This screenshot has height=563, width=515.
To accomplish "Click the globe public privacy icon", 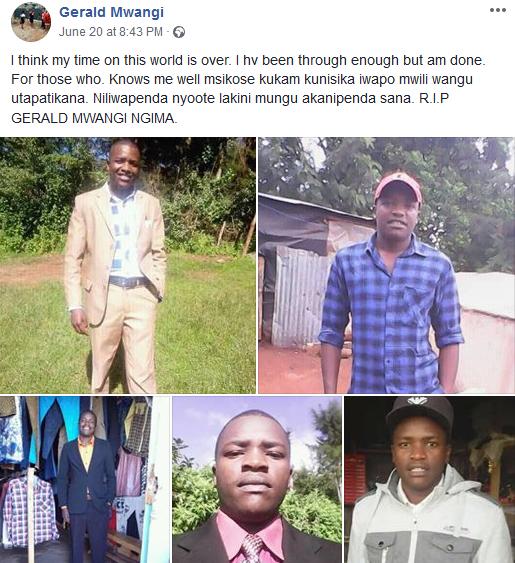I will 179,32.
